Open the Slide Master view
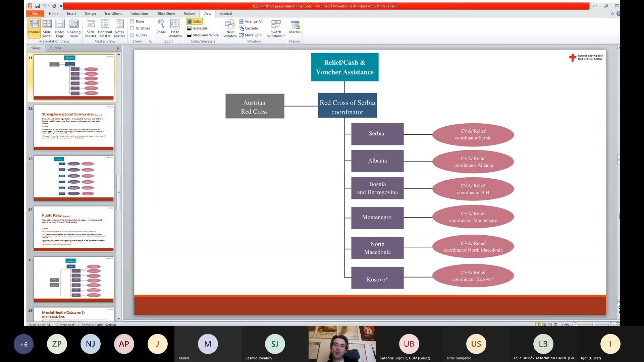This screenshot has width=644, height=362. [91, 28]
